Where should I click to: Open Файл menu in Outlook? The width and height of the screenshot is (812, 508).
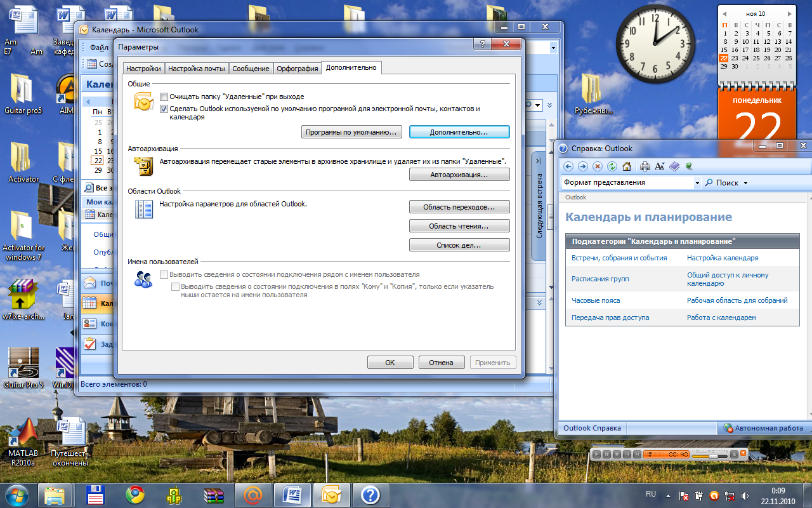[x=99, y=48]
